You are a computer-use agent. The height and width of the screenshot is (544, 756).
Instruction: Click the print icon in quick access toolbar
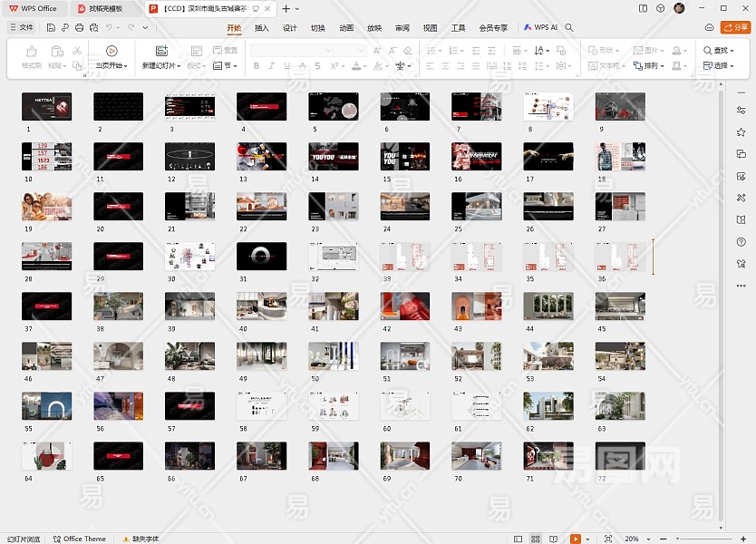79,28
